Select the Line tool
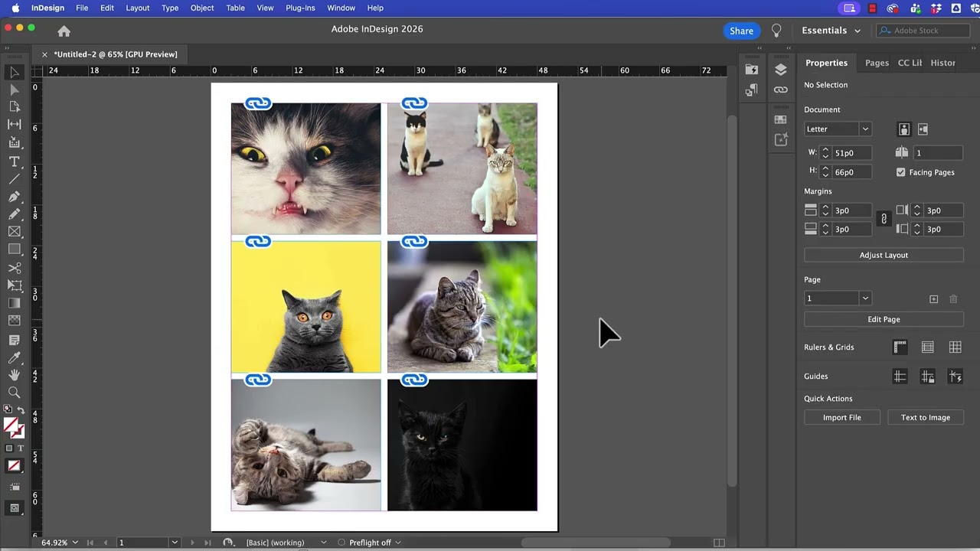Screen dimensions: 980x551 tap(15, 179)
